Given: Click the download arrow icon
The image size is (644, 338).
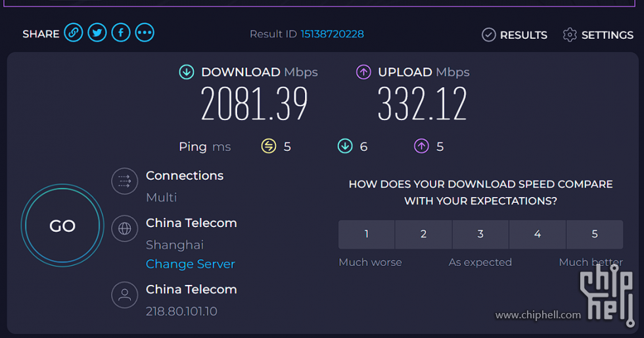Looking at the screenshot, I should [187, 72].
